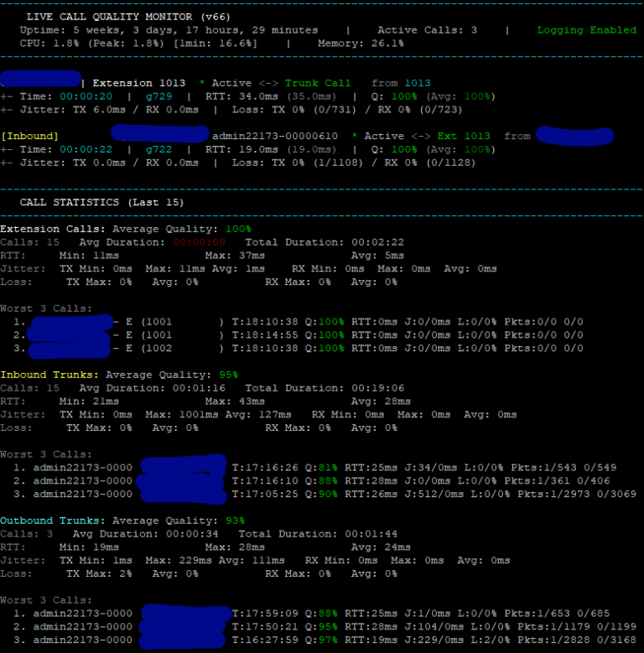Click Loss TX 0% (1/1108) value
This screenshot has width=644, height=653.
pos(298,163)
